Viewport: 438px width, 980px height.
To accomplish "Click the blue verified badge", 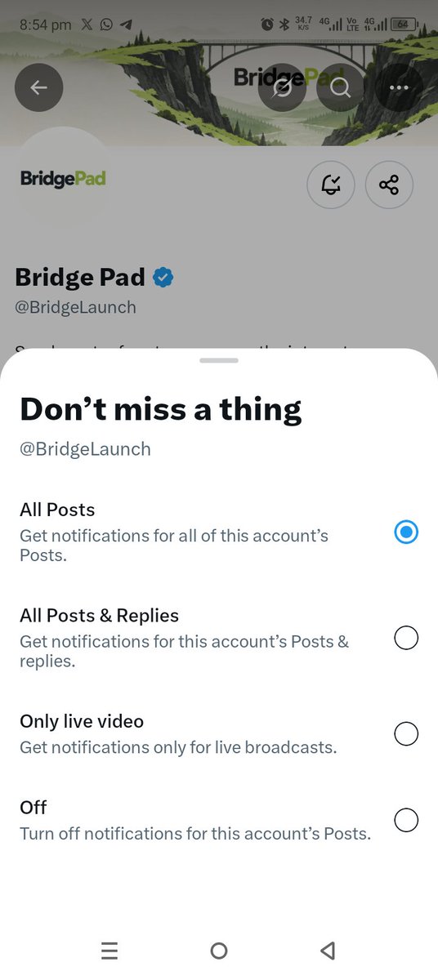I will 163,278.
